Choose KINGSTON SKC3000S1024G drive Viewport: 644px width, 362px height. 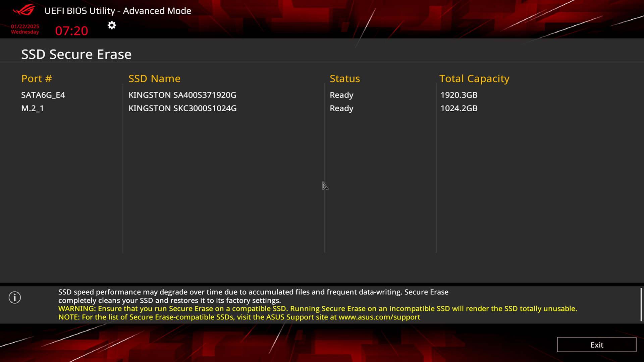[x=182, y=109]
